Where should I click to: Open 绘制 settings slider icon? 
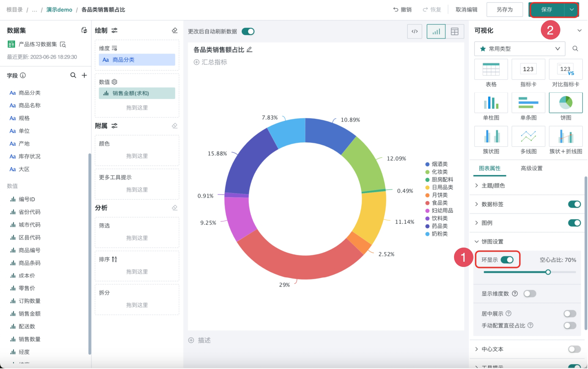tap(115, 30)
